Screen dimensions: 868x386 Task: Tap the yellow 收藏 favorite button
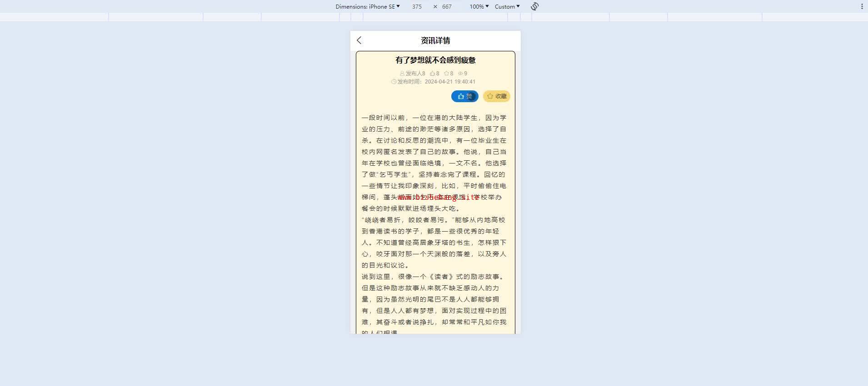(497, 96)
